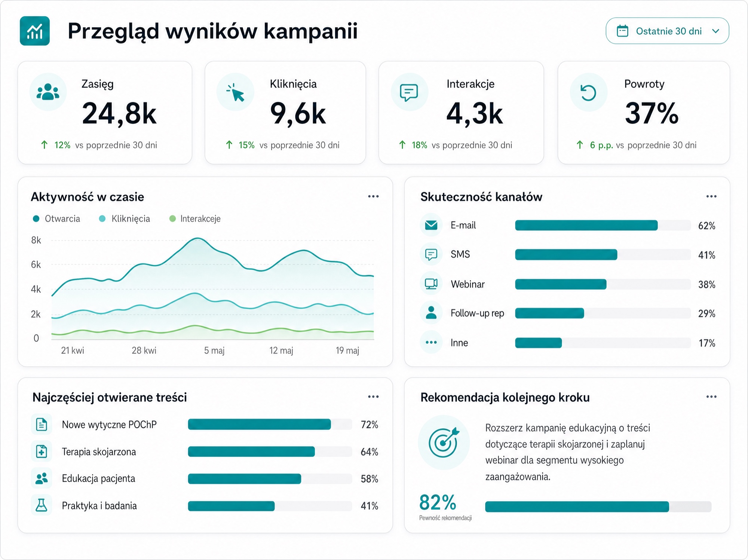The image size is (748, 560).
Task: Click the Zasięg people group icon
Action: (x=48, y=92)
